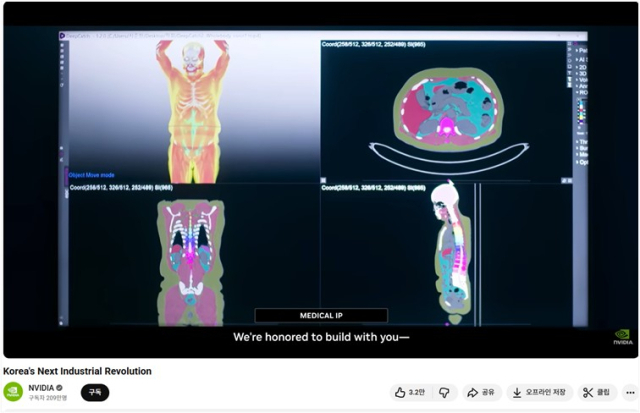
Task: Open the NVIDIA channel avatar logo
Action: tap(13, 392)
